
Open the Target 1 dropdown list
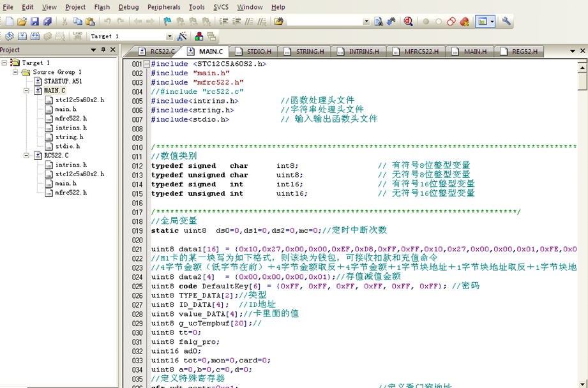[169, 36]
